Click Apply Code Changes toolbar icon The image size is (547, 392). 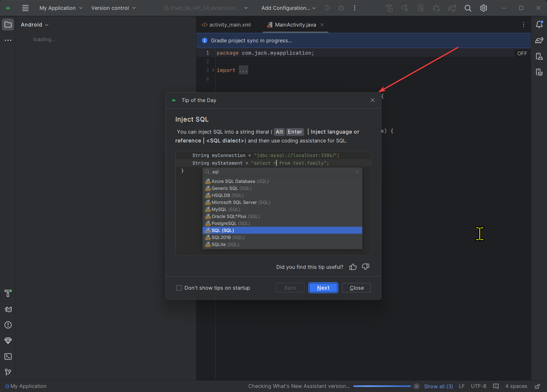click(x=420, y=8)
